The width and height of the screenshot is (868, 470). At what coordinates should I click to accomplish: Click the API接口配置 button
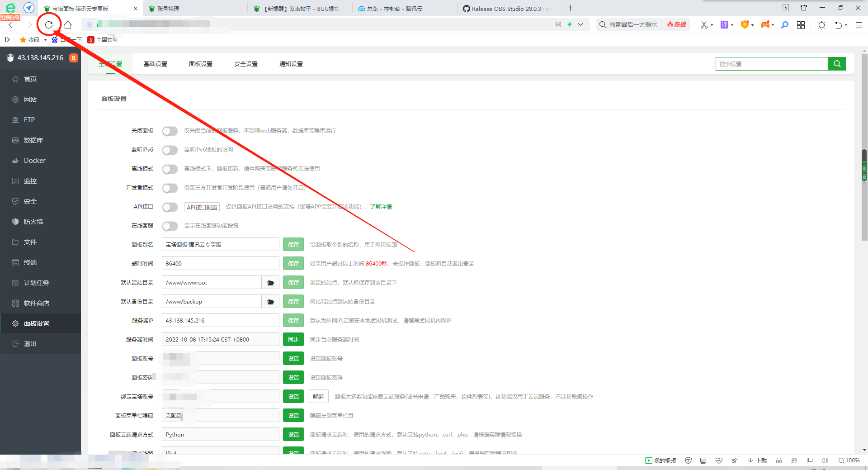(x=202, y=207)
